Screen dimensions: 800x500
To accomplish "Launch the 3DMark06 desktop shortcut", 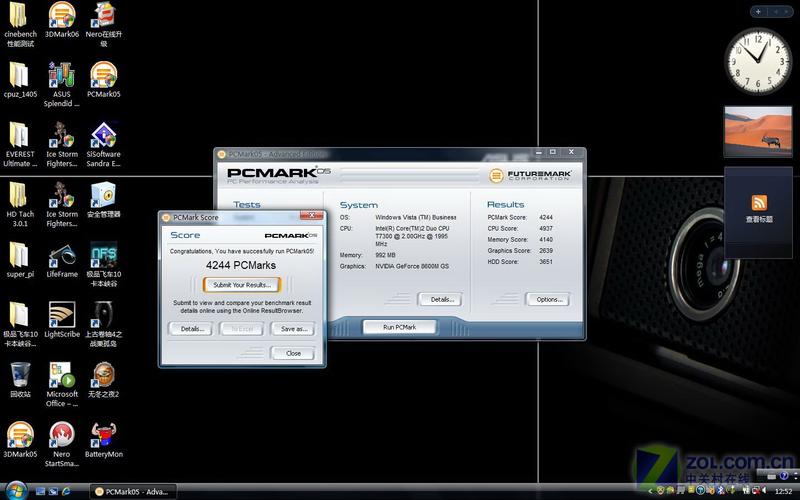I will [x=62, y=20].
